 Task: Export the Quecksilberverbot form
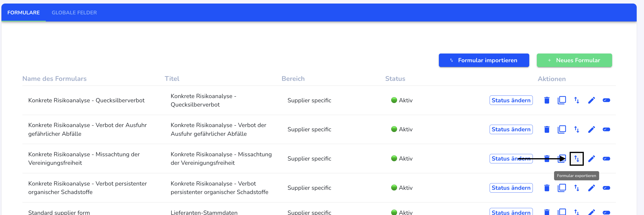pos(576,100)
